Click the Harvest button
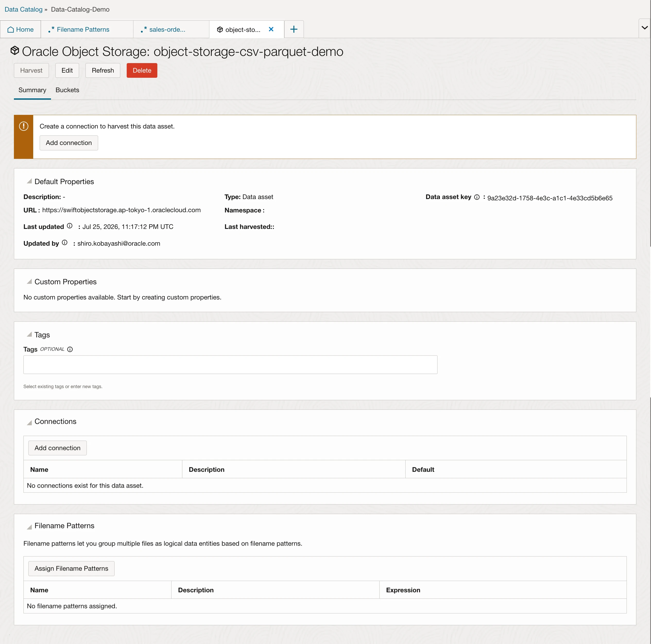This screenshot has height=644, width=651. click(x=31, y=71)
